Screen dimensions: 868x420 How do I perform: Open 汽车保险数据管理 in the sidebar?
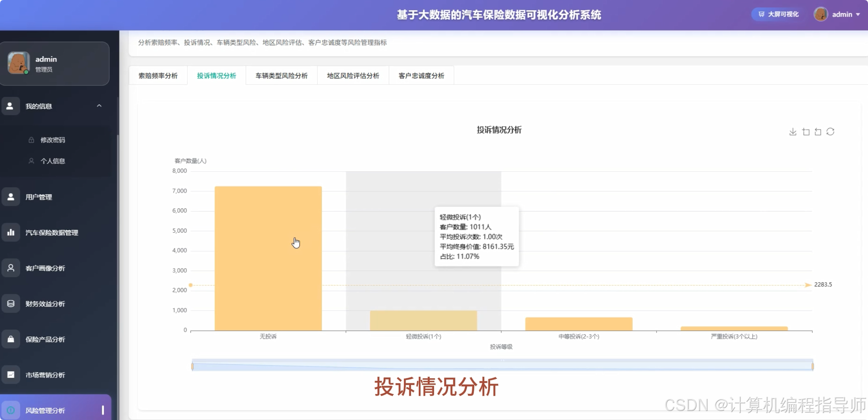[x=51, y=232]
